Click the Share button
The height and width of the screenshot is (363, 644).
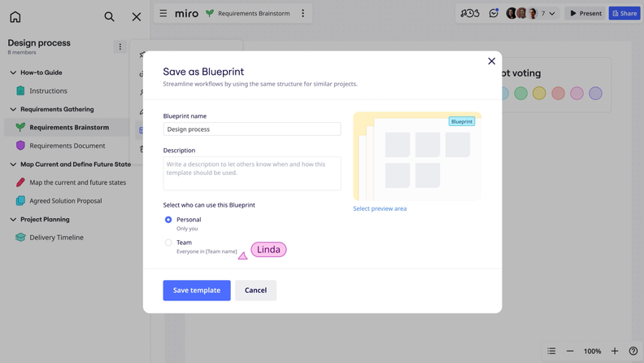(624, 13)
